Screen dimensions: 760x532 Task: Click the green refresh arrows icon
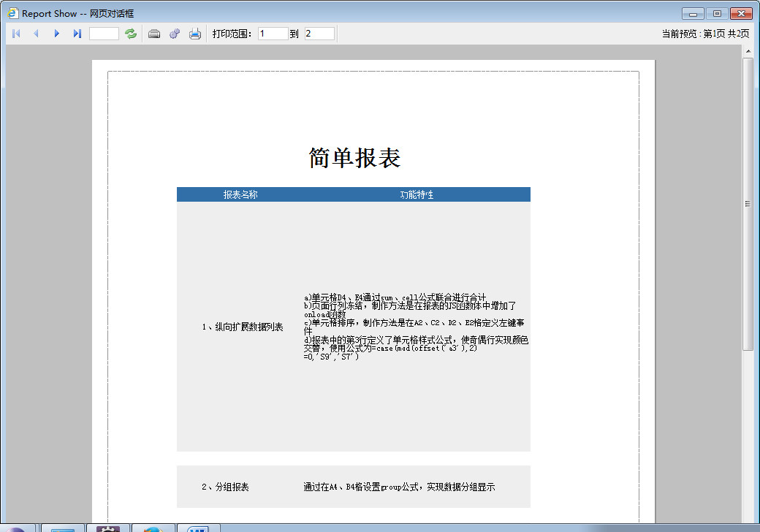(131, 34)
